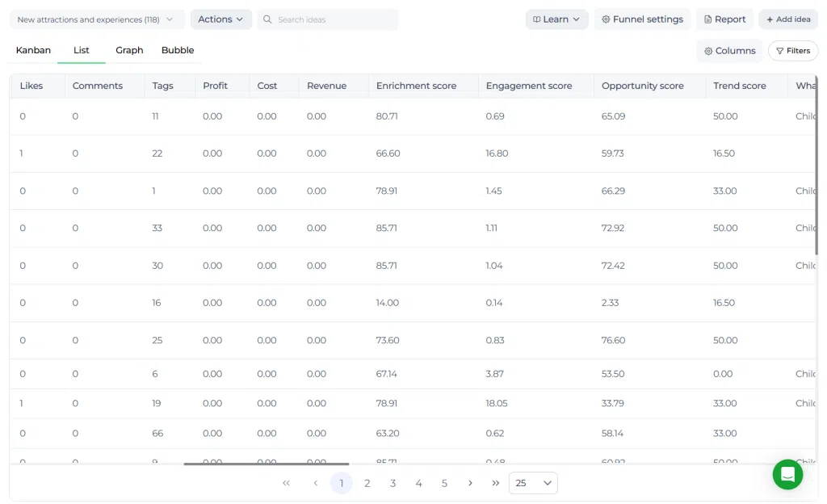Open the Learn dropdown menu
827x504 pixels.
pos(556,19)
